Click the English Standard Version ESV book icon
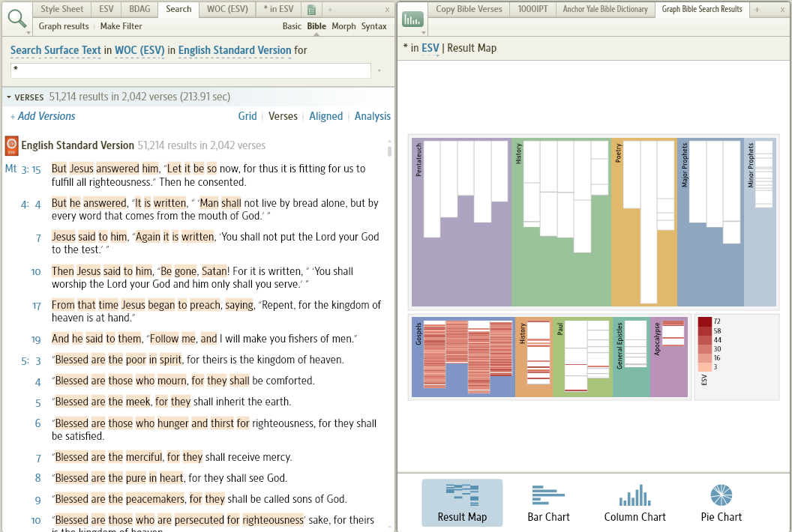Image resolution: width=792 pixels, height=532 pixels. (x=11, y=145)
